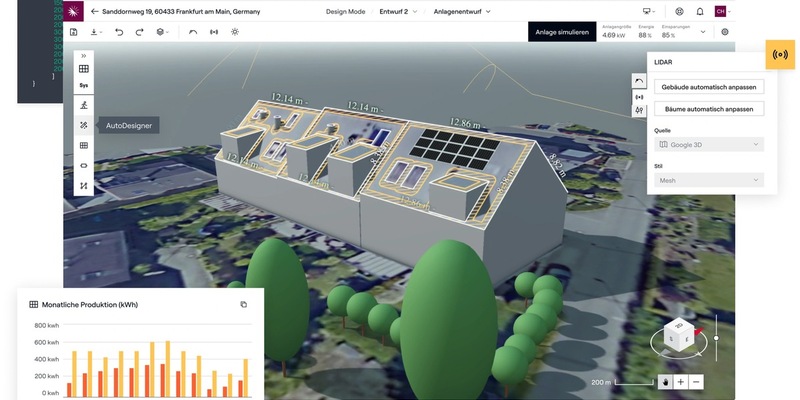Click the sunburst app logo
The height and width of the screenshot is (400, 800).
click(x=73, y=11)
